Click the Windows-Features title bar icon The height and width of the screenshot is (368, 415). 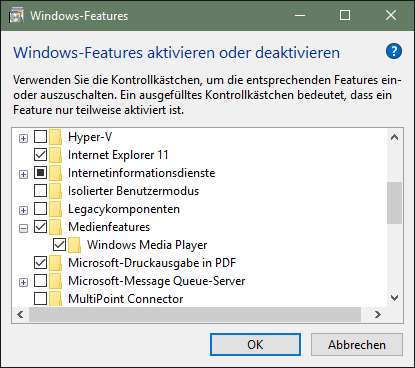(16, 16)
